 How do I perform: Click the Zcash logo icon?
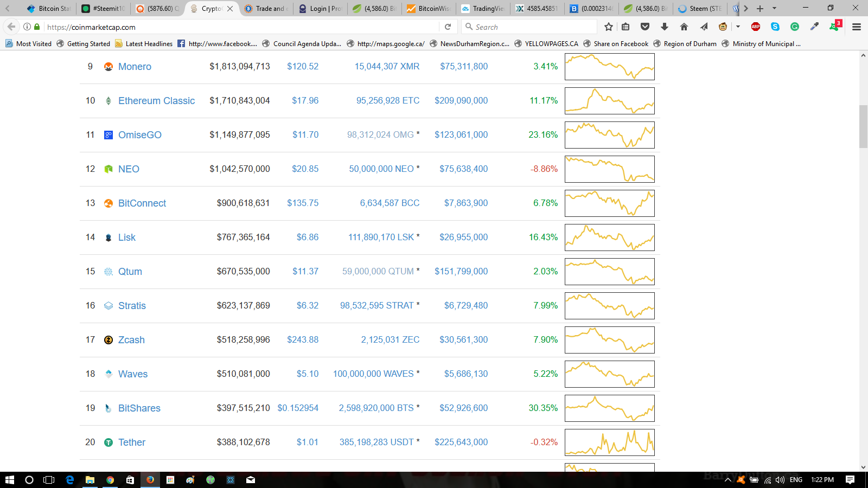108,340
